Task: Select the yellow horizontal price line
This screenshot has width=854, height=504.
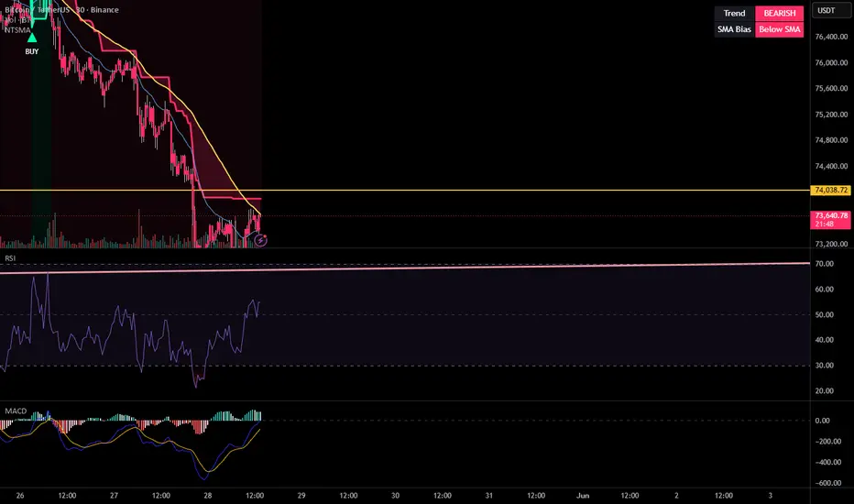Action: 405,191
